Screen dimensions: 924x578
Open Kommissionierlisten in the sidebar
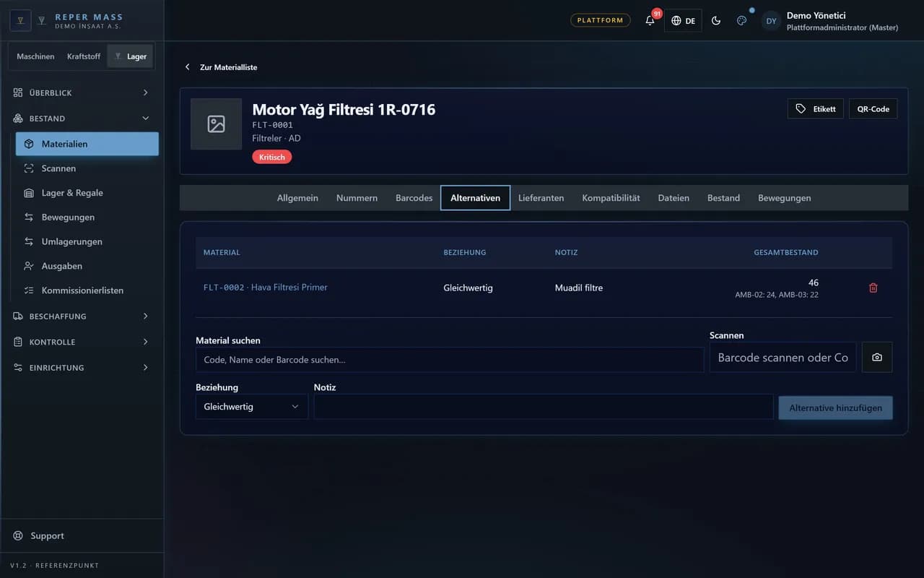[x=87, y=290]
